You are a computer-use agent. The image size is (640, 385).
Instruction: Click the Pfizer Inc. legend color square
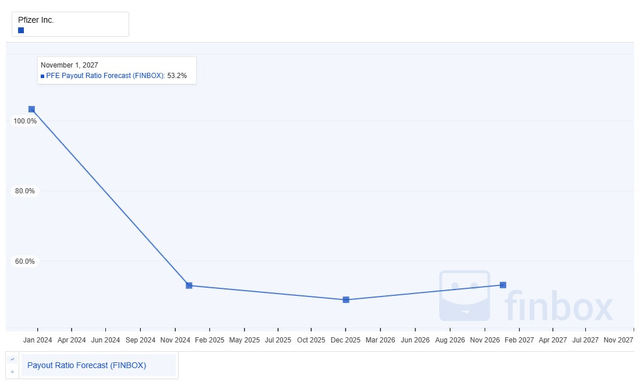(x=21, y=30)
